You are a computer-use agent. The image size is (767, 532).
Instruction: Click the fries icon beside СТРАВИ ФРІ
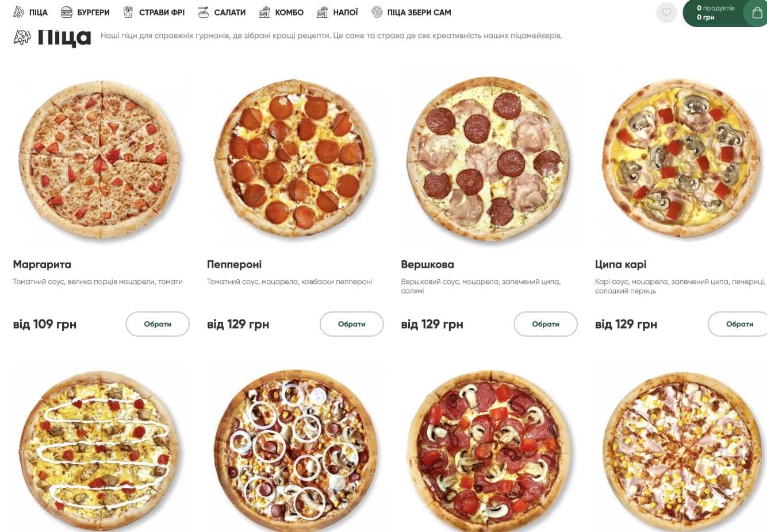[128, 12]
